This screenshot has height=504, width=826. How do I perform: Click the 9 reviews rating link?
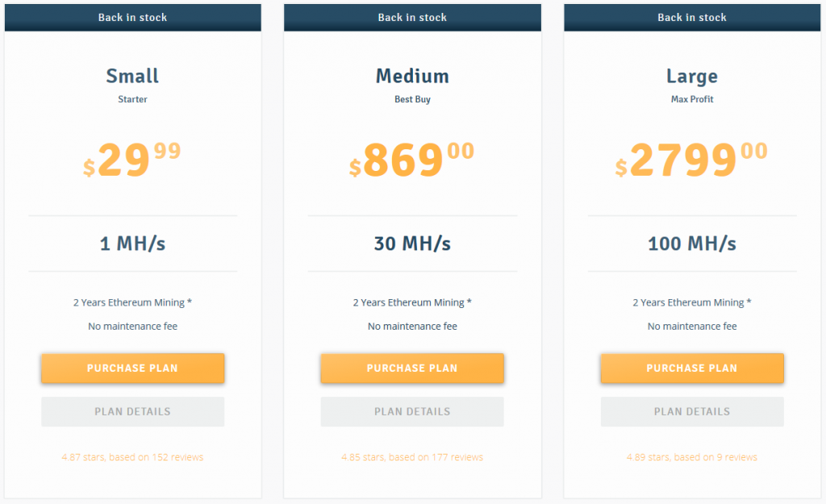pos(692,457)
